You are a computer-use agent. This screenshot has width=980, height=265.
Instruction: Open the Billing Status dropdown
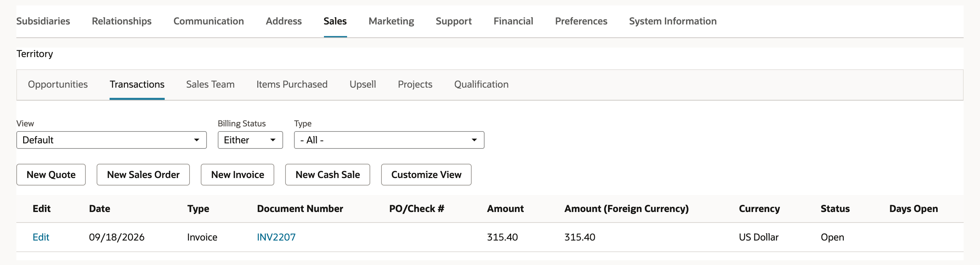[x=250, y=140]
